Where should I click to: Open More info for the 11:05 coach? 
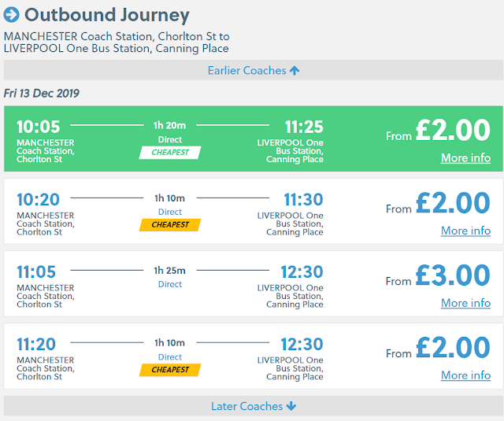(465, 303)
